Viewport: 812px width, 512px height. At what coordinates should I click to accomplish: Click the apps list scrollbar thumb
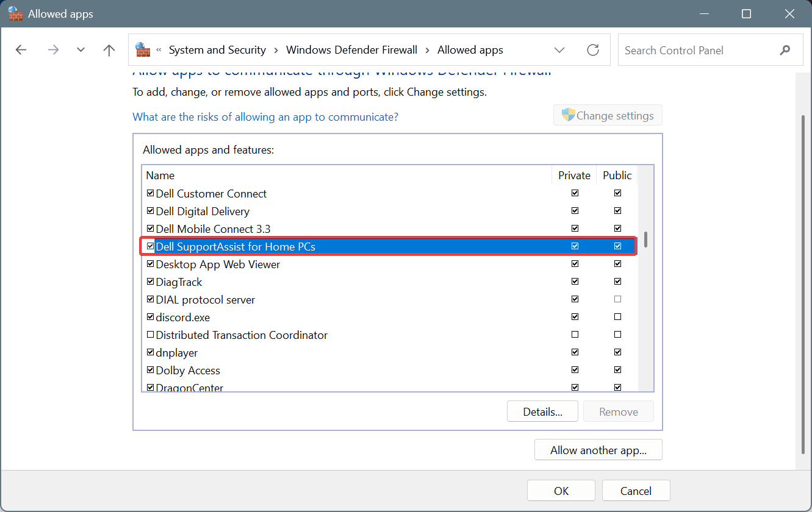pos(645,240)
